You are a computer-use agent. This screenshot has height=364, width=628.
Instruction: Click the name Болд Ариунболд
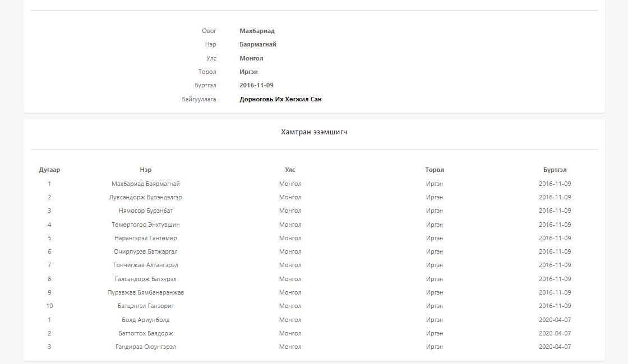(146, 320)
